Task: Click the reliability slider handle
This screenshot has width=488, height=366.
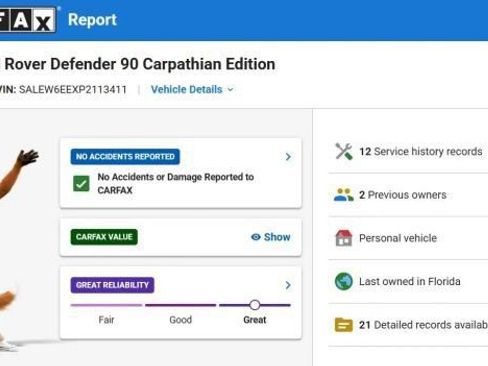Action: (x=255, y=305)
